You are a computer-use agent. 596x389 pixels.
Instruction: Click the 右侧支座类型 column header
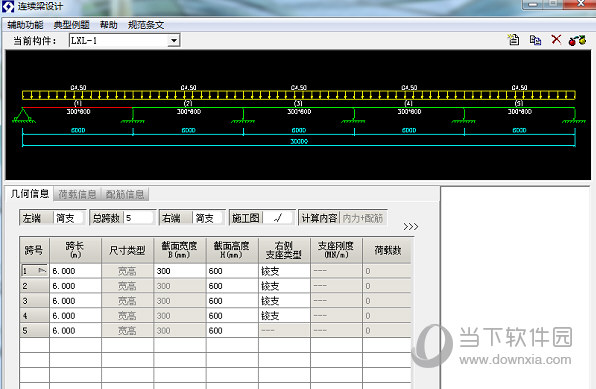click(x=284, y=251)
